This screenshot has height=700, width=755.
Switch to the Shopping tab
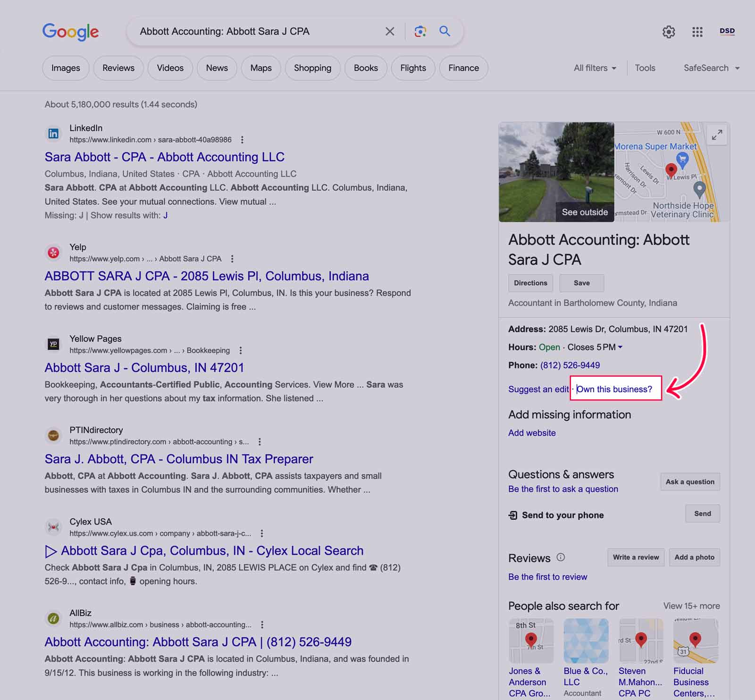coord(312,68)
